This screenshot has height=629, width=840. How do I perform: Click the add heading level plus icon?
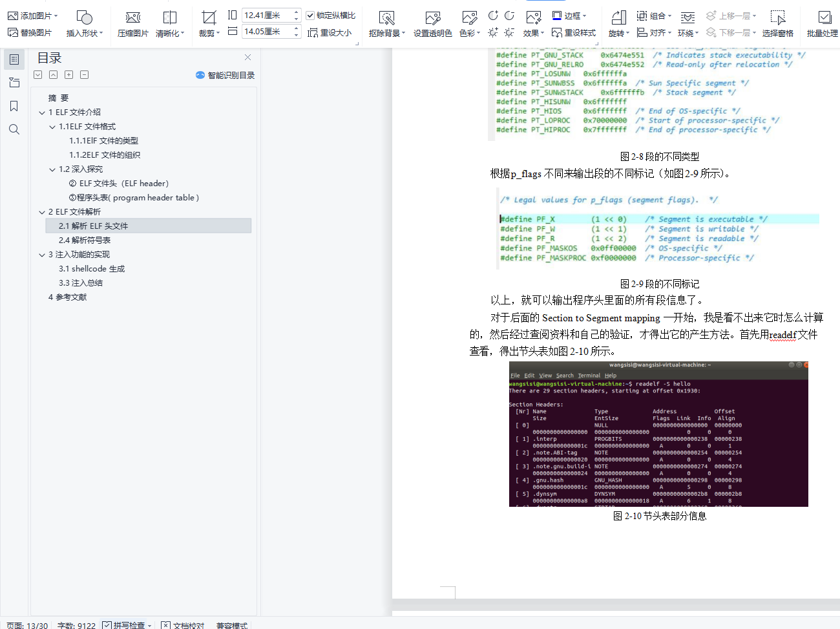pyautogui.click(x=69, y=75)
